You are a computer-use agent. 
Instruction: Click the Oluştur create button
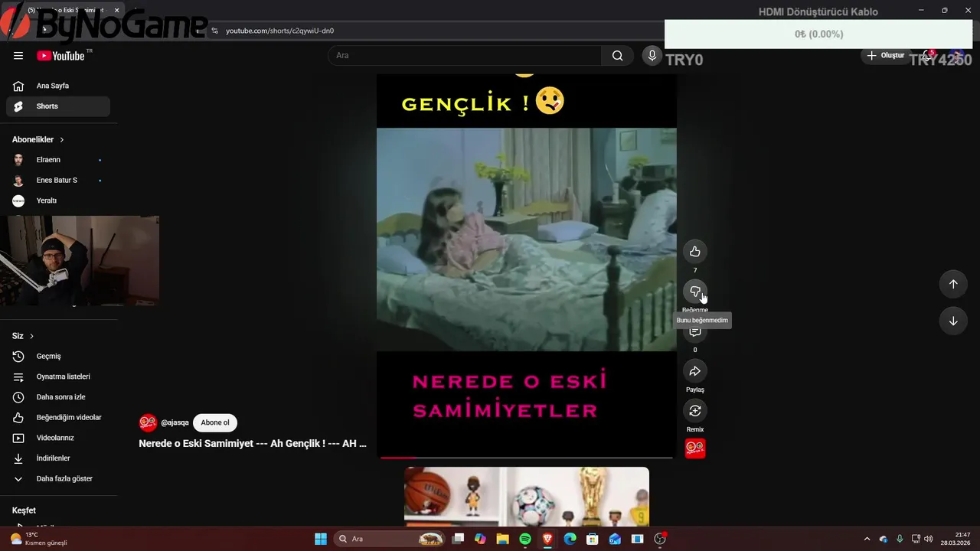[886, 55]
